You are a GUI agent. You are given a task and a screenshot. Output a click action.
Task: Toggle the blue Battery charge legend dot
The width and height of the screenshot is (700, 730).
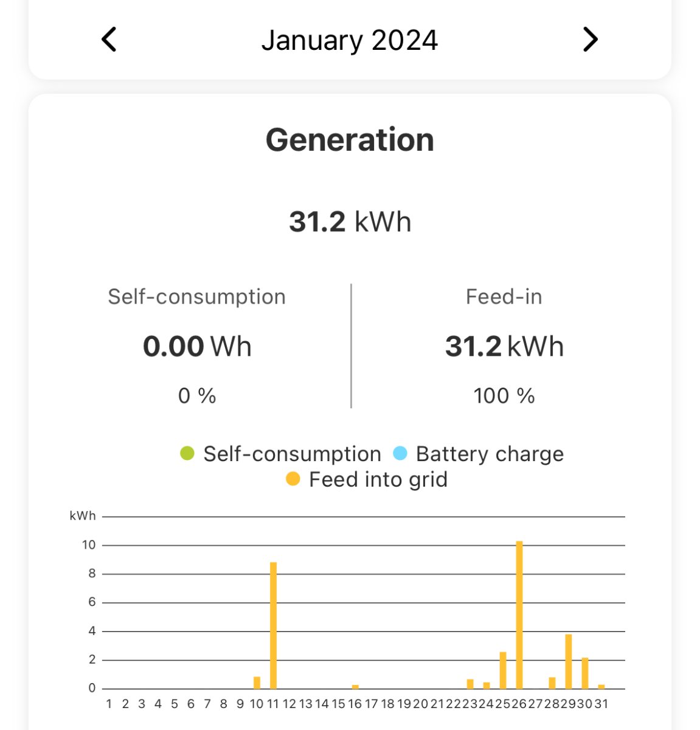(x=400, y=454)
